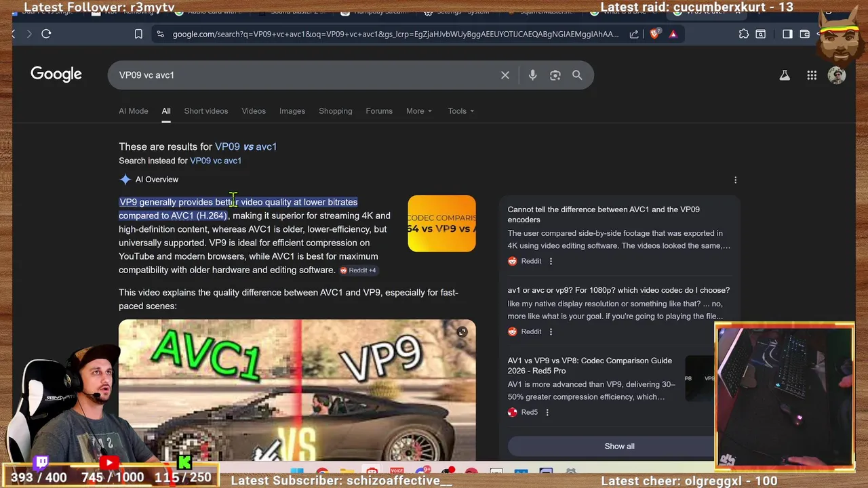Open the extensions puzzle icon

coord(744,34)
